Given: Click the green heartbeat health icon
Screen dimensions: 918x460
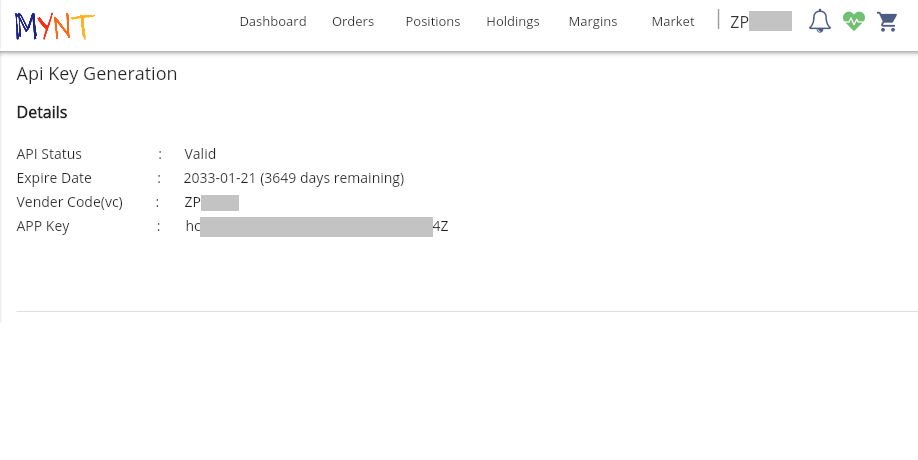Looking at the screenshot, I should point(853,21).
